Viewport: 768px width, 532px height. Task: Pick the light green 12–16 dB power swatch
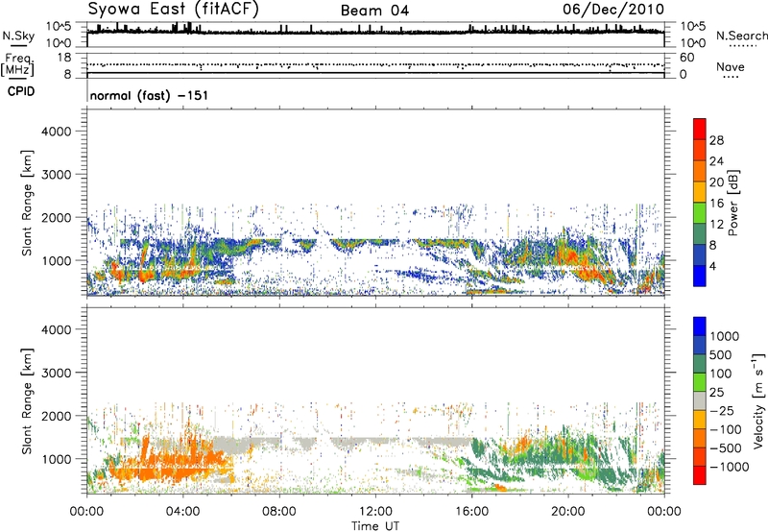[x=700, y=213]
